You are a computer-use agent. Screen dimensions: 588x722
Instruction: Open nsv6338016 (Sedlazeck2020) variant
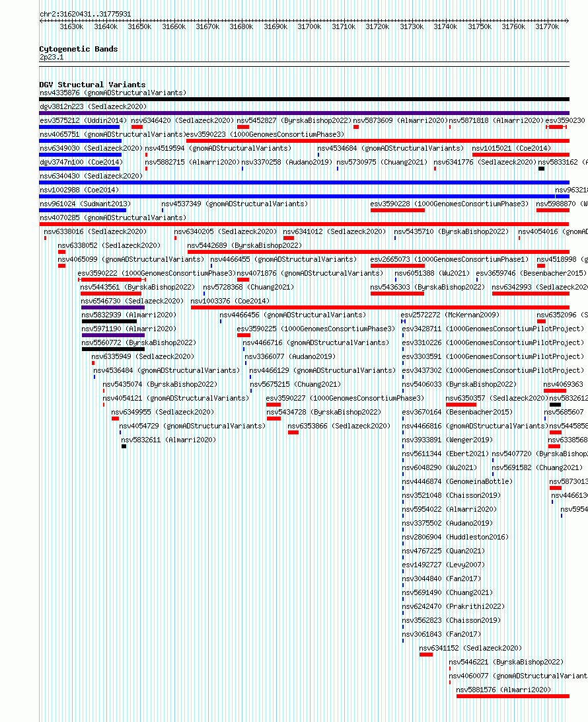95,231
